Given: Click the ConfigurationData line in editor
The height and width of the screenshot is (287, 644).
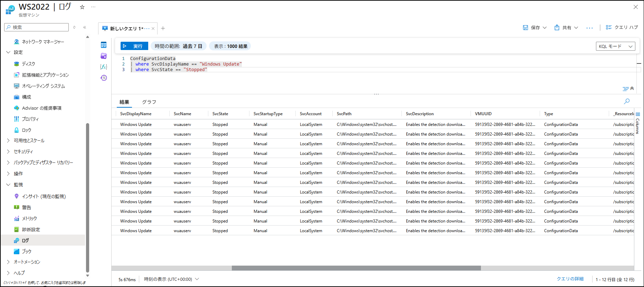Looking at the screenshot, I should pos(153,59).
